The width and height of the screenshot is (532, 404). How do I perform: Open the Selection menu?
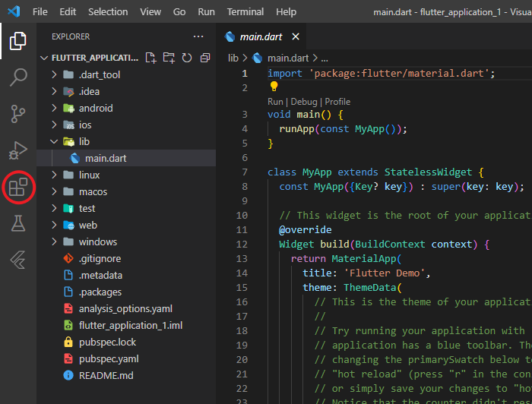[108, 12]
